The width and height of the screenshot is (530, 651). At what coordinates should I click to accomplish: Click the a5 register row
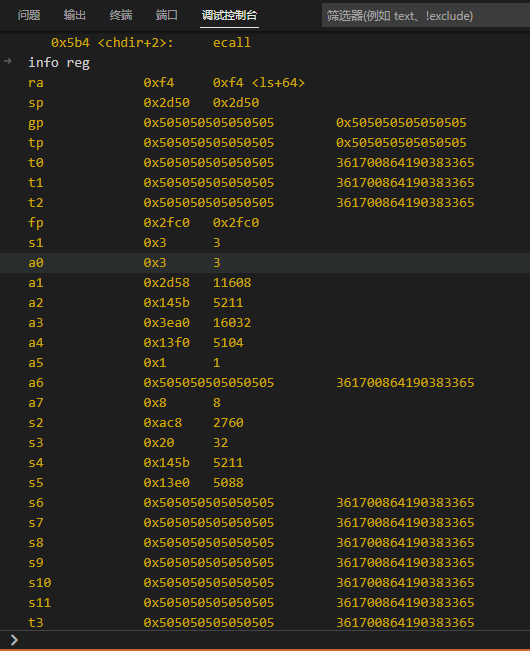265,362
